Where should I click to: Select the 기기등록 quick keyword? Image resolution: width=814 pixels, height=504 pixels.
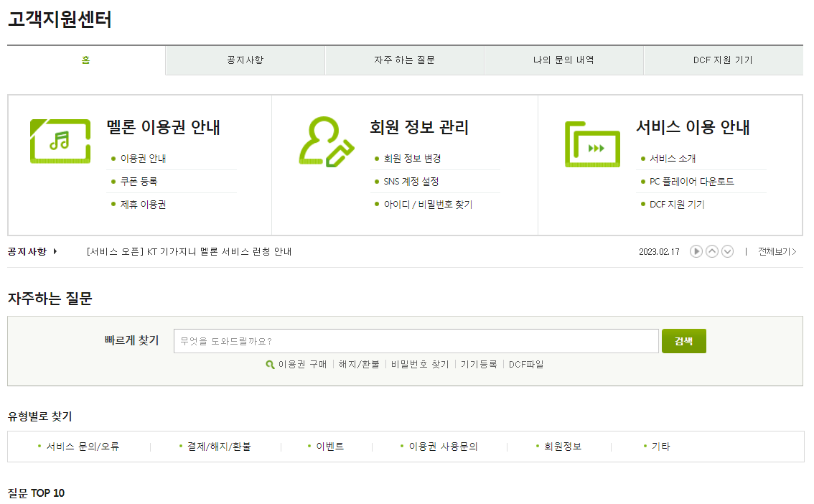point(479,365)
